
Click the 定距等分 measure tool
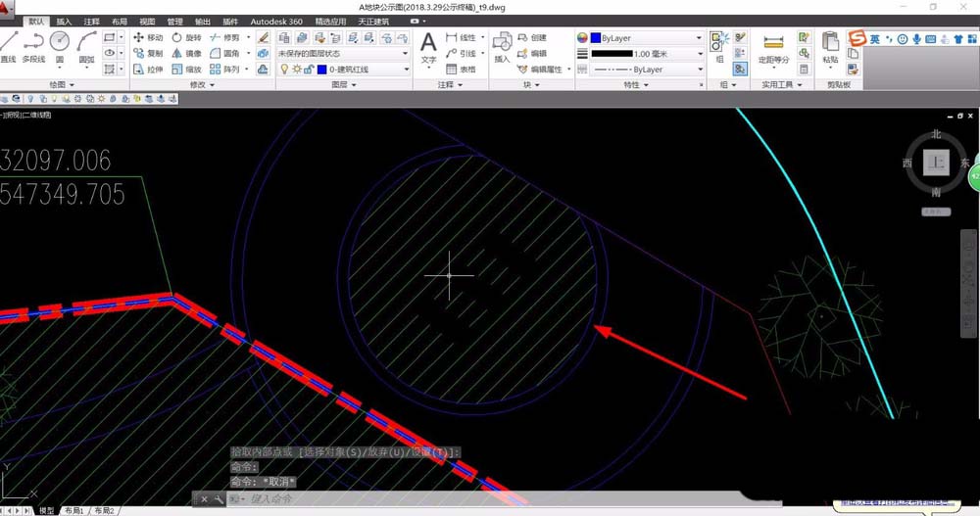click(x=774, y=48)
